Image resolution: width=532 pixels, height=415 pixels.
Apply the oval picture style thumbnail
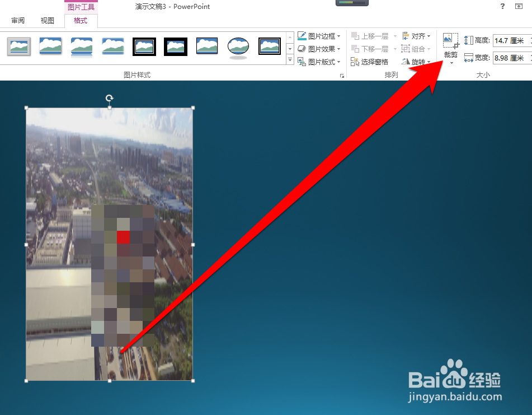point(238,47)
